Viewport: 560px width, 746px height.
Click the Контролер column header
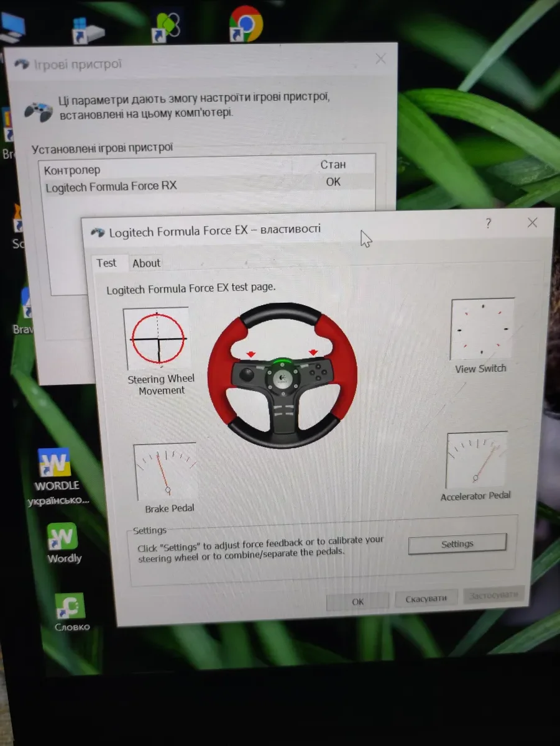[x=72, y=170]
